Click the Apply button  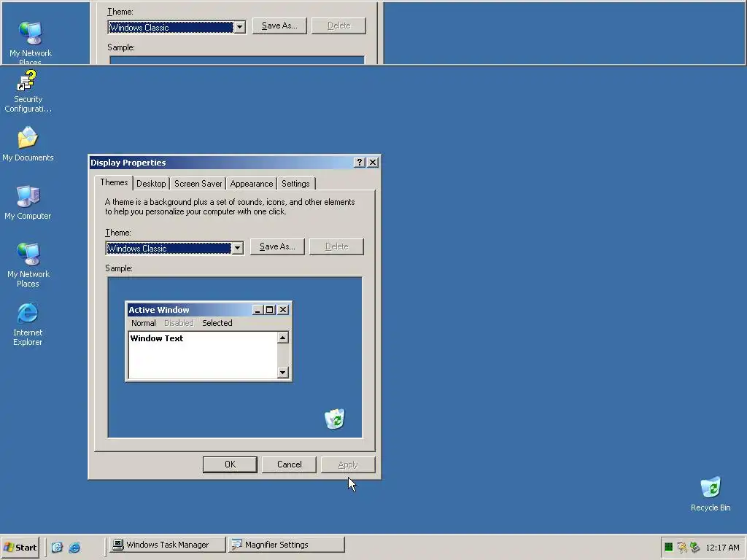[348, 464]
